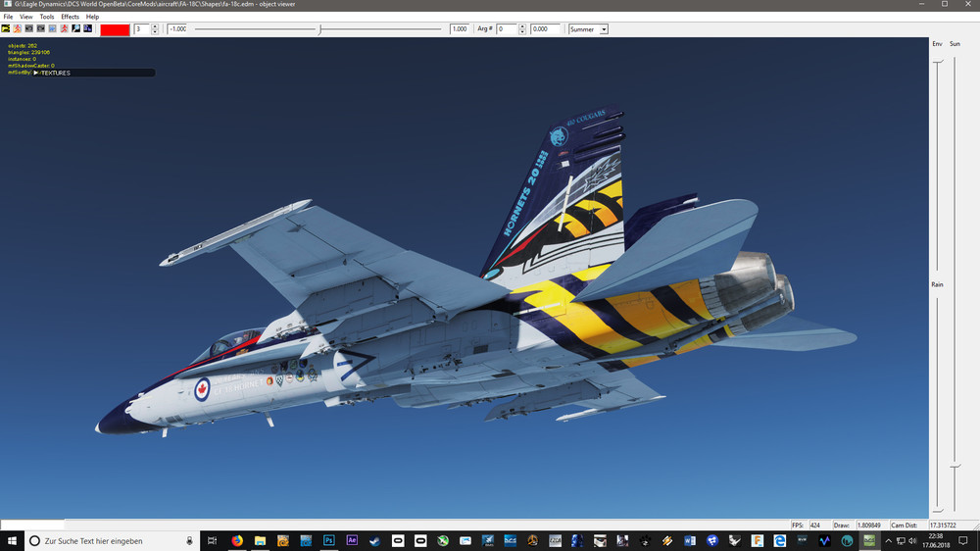Image resolution: width=980 pixels, height=551 pixels.
Task: Open File Explorer from taskbar
Action: click(260, 541)
